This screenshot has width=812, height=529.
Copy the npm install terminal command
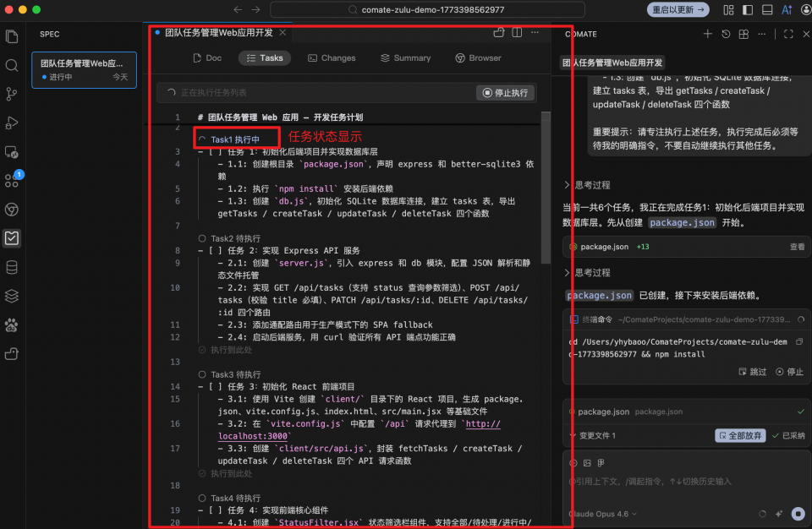pos(799,341)
